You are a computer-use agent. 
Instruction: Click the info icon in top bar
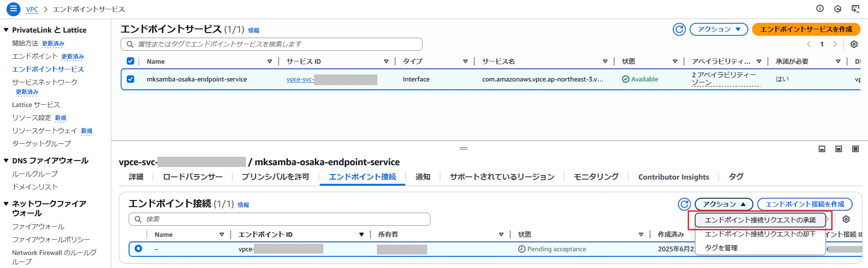point(820,8)
